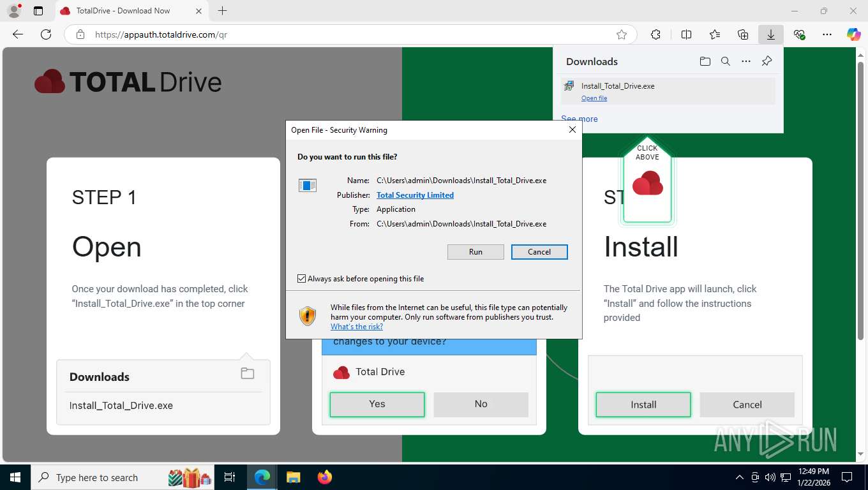This screenshot has height=490, width=868.
Task: Click Yes button in Step 2 illustration
Action: coord(377,405)
